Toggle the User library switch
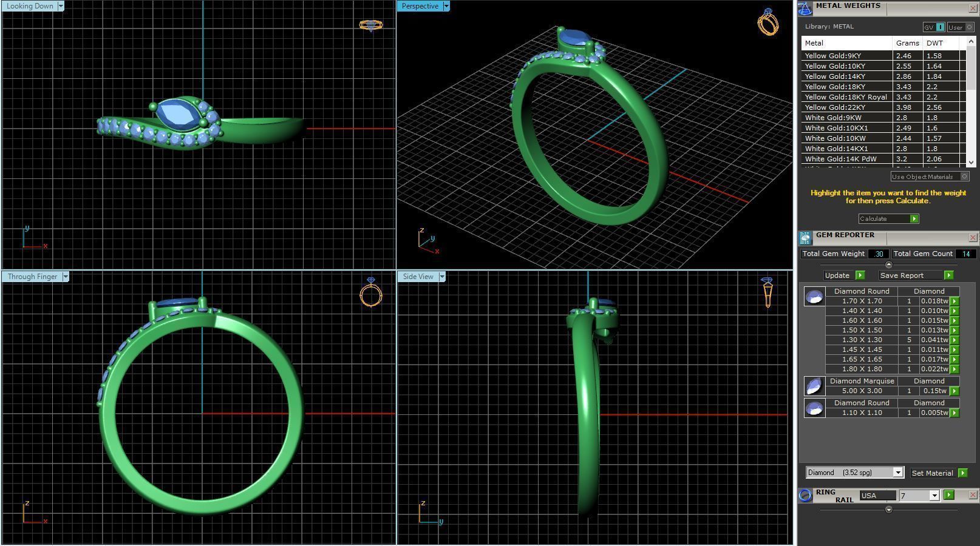The image size is (980, 546). point(961,27)
